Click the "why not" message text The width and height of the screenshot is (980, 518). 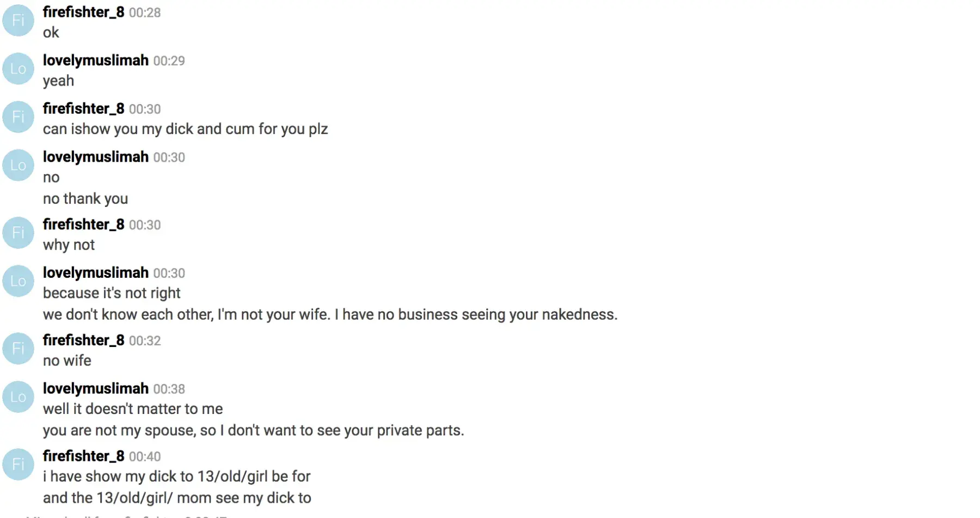69,245
